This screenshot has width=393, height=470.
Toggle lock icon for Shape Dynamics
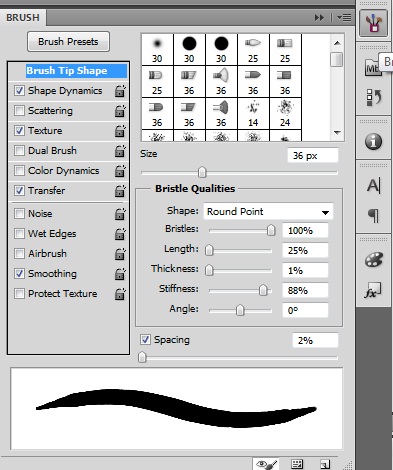point(120,91)
